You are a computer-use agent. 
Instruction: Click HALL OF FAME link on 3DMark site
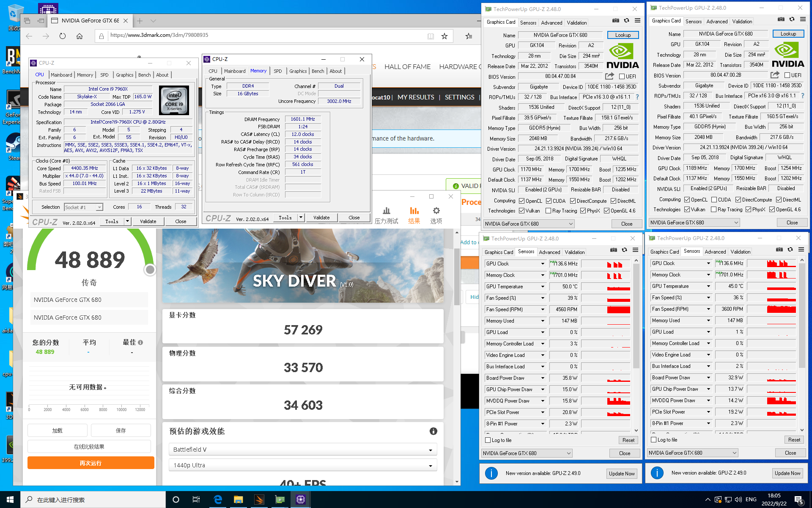click(x=407, y=66)
